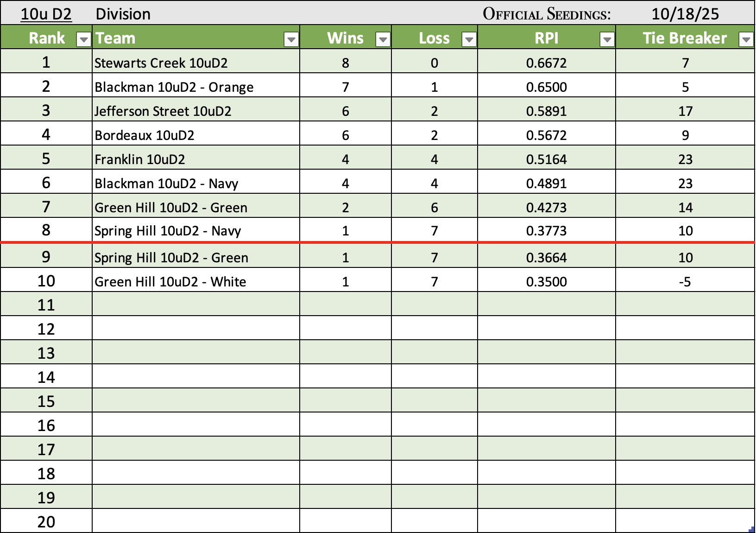This screenshot has height=533, width=756.
Task: Open the Team column filter dropdown
Action: pos(291,40)
